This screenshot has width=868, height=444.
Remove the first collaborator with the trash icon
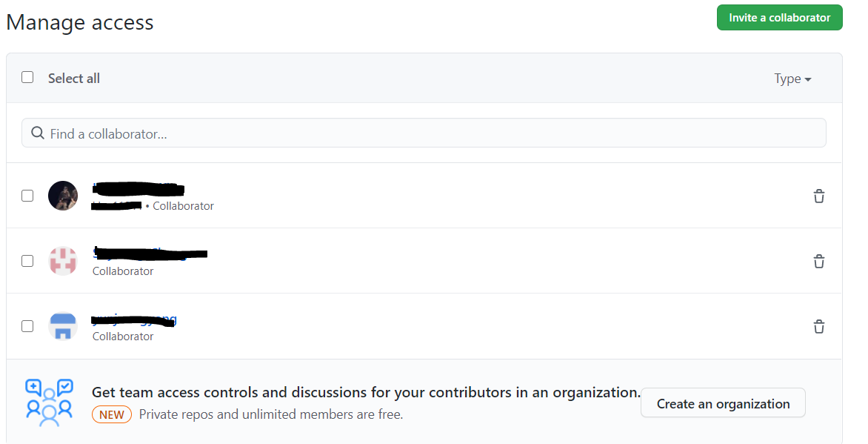tap(818, 196)
